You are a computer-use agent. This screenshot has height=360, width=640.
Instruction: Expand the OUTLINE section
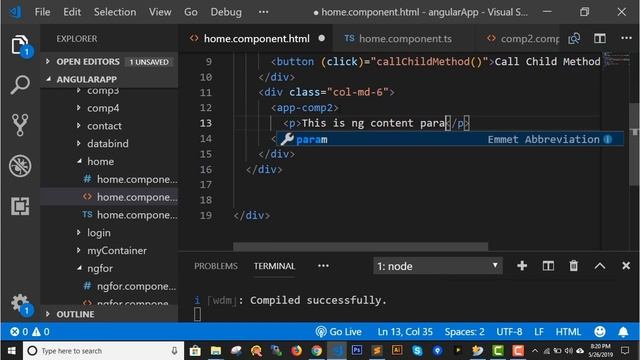pyautogui.click(x=110, y=314)
